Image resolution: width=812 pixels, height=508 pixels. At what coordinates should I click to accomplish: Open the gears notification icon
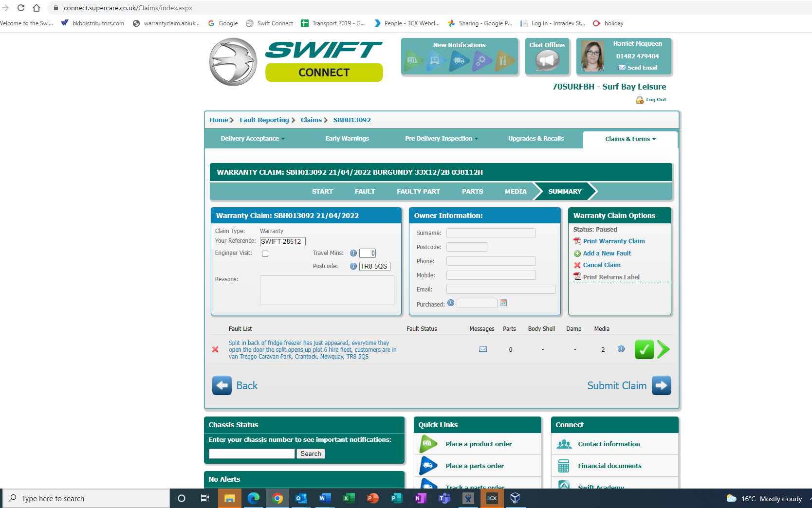pyautogui.click(x=482, y=61)
